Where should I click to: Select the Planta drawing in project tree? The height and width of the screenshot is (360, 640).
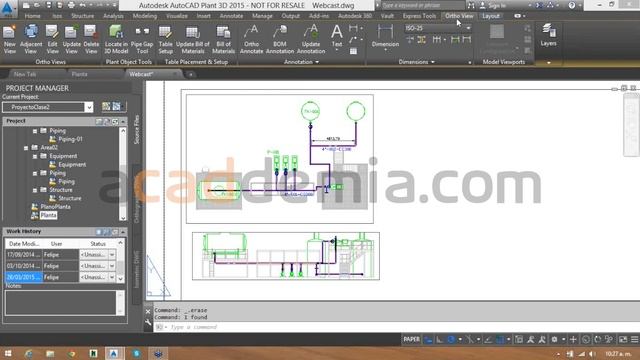tap(48, 215)
